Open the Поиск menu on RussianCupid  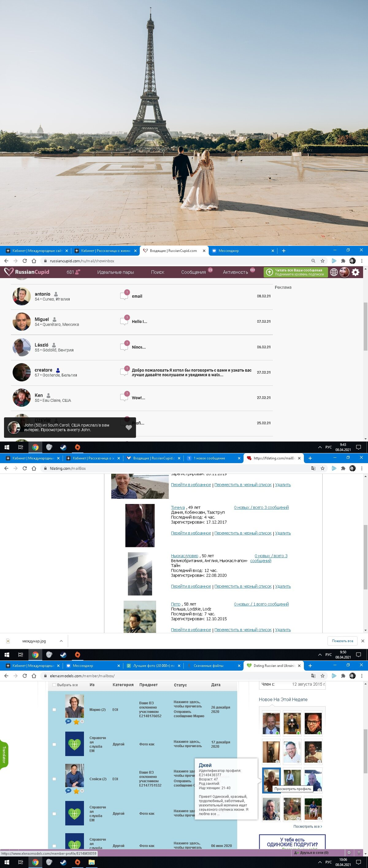pyautogui.click(x=158, y=272)
